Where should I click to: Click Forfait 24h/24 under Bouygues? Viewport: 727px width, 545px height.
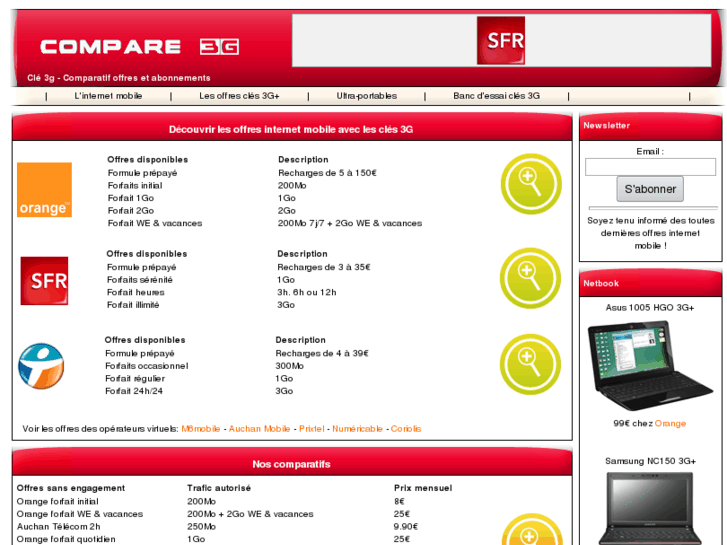134,391
